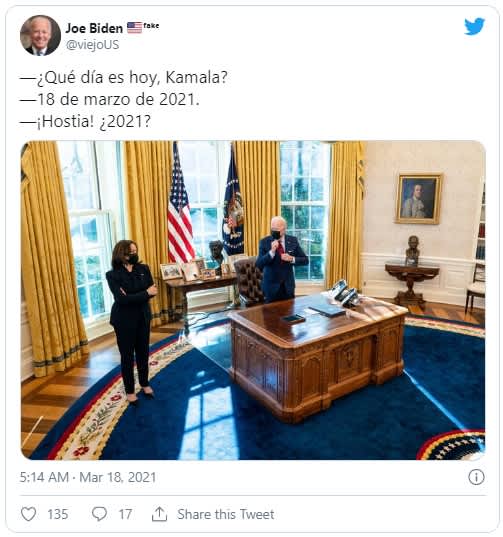View the 17 replies count
This screenshot has width=503, height=537.
[x=125, y=514]
